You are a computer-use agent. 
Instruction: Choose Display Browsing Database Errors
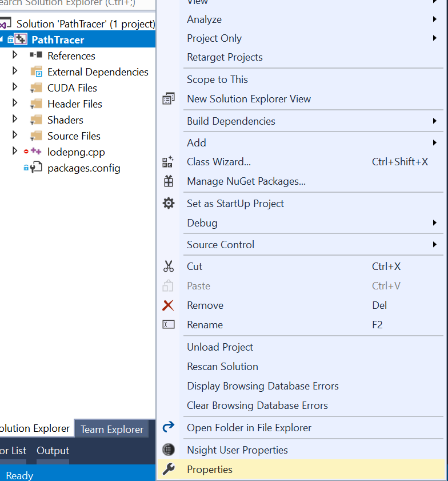tap(301, 386)
